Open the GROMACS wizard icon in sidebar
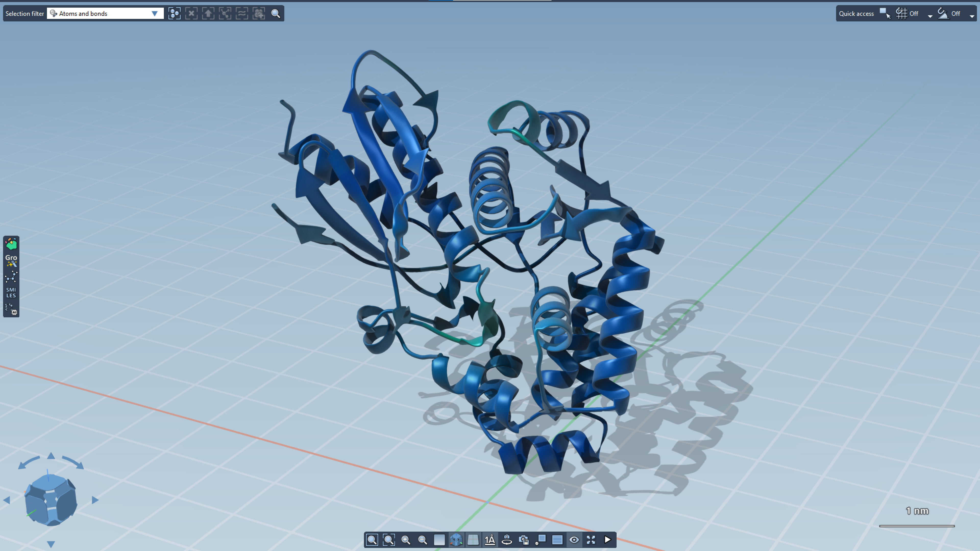The image size is (980, 551). point(11,260)
